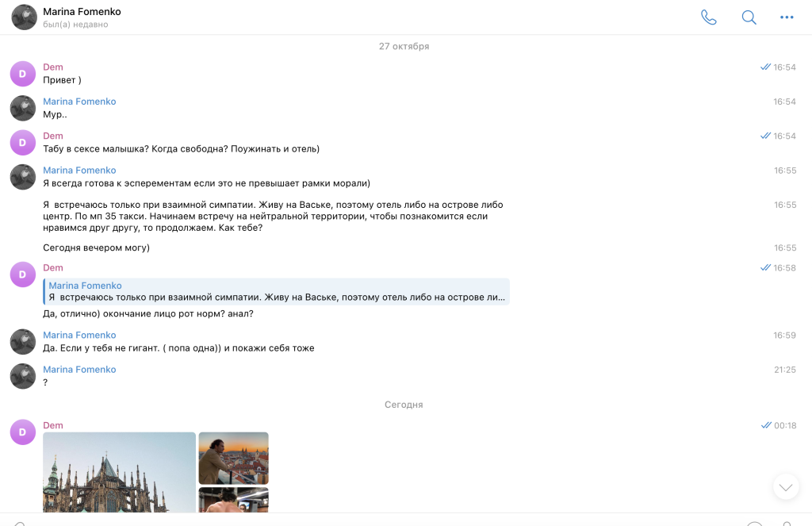812x526 pixels.
Task: Open search in conversation with magnifier icon
Action: click(749, 17)
